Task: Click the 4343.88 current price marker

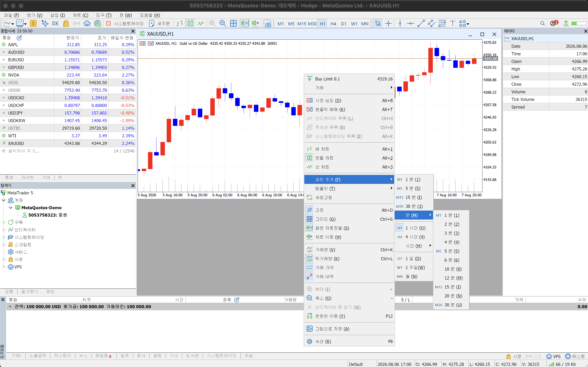Action: pyautogui.click(x=490, y=58)
